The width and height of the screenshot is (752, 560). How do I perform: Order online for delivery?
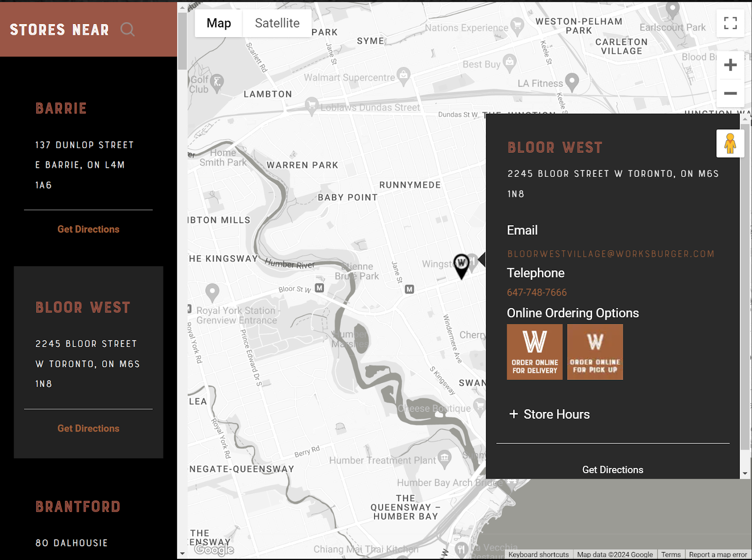tap(534, 352)
